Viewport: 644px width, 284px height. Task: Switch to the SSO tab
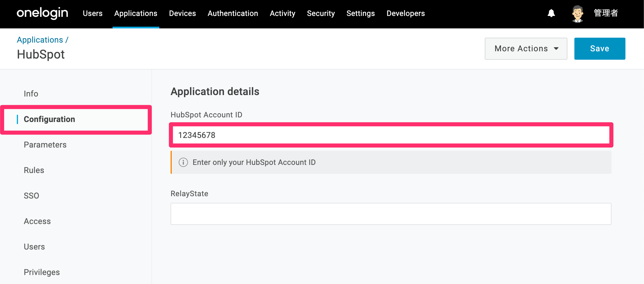coord(31,196)
